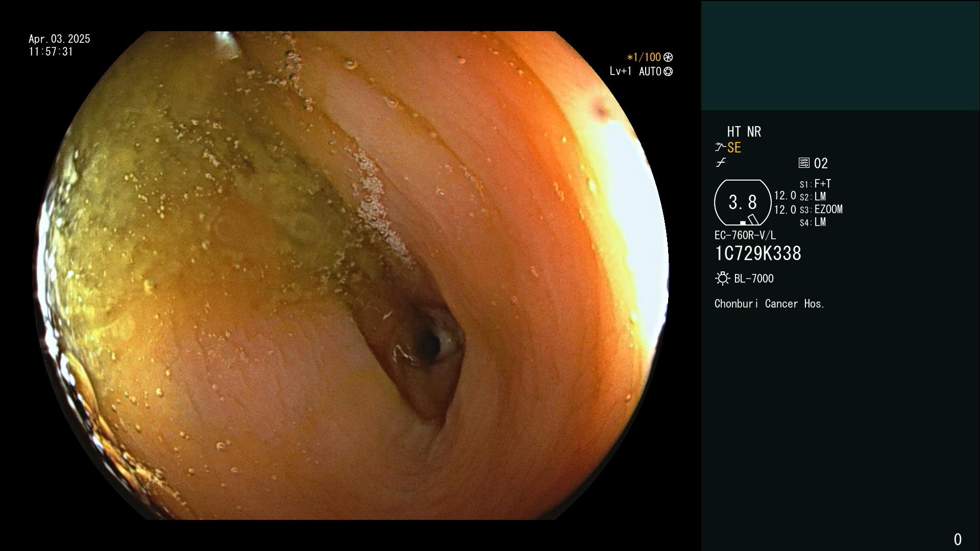Click the date Apr.03.2025 text
The width and height of the screenshot is (980, 551).
click(59, 39)
